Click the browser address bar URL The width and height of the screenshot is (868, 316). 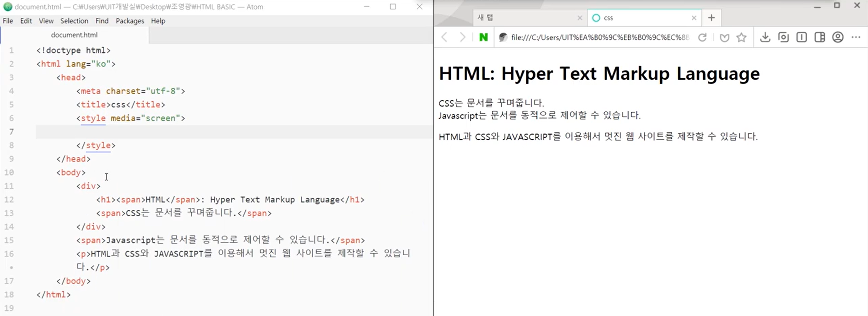click(x=600, y=37)
